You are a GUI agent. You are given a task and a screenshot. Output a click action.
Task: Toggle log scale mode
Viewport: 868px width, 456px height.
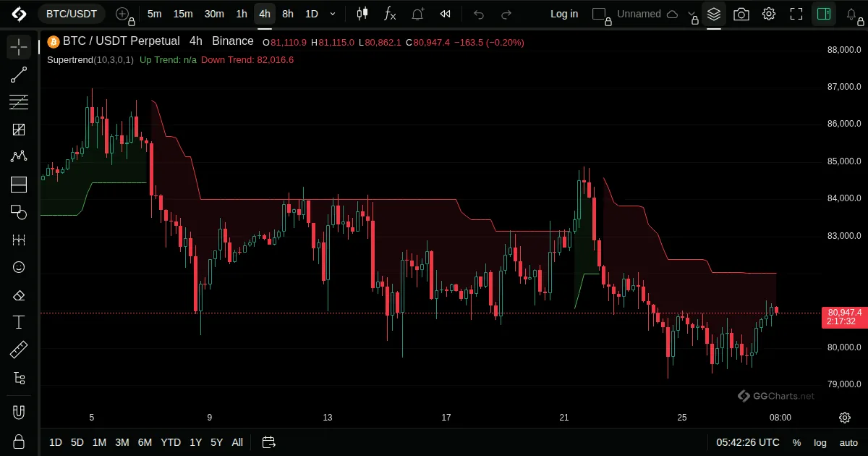coord(820,442)
